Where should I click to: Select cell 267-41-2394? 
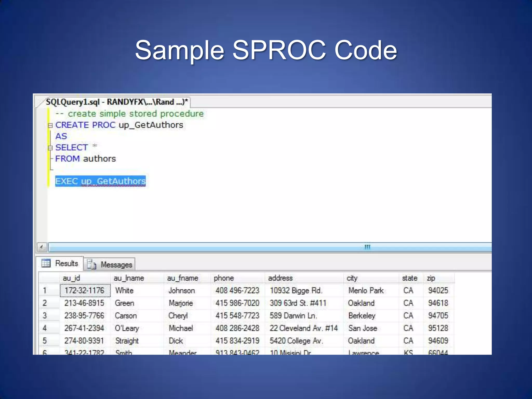point(85,328)
